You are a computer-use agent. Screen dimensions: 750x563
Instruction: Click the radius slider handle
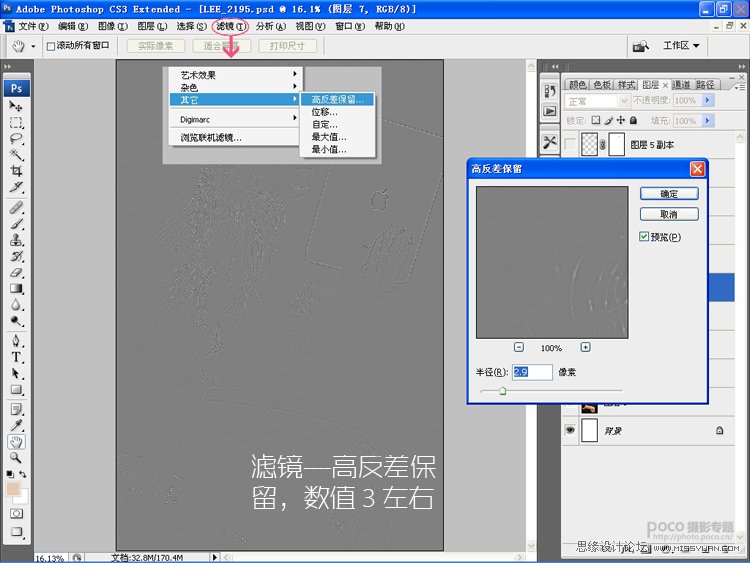(x=502, y=391)
